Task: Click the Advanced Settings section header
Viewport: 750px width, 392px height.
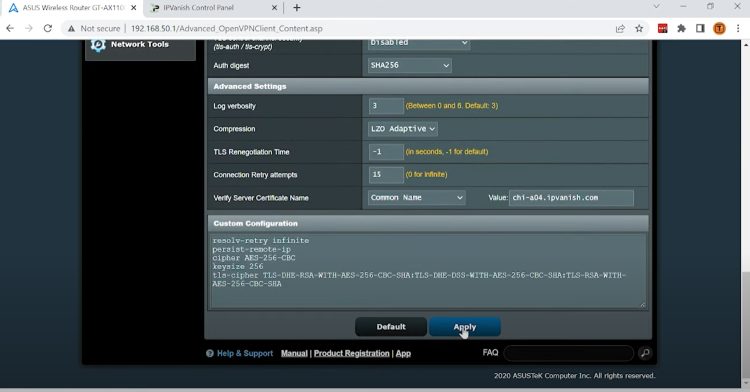Action: 428,87
